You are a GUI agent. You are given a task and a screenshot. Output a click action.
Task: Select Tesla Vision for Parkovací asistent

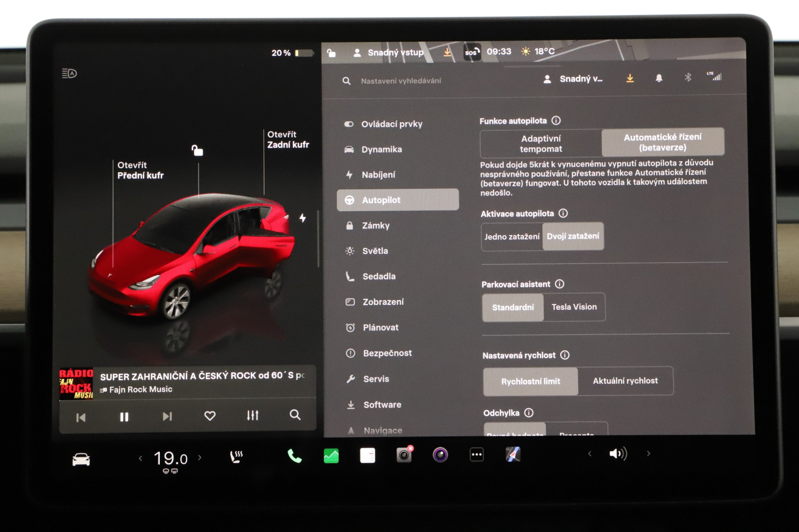click(574, 307)
